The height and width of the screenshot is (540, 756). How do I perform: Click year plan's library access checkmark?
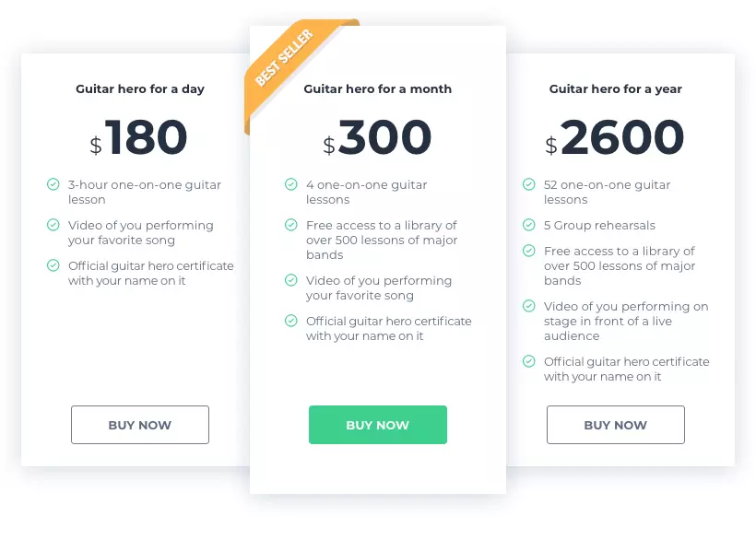click(529, 251)
